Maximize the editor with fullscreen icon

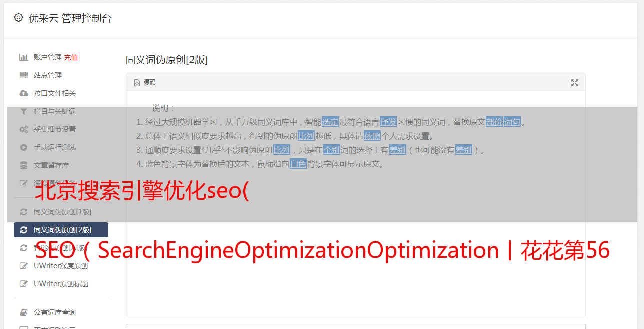coord(575,83)
